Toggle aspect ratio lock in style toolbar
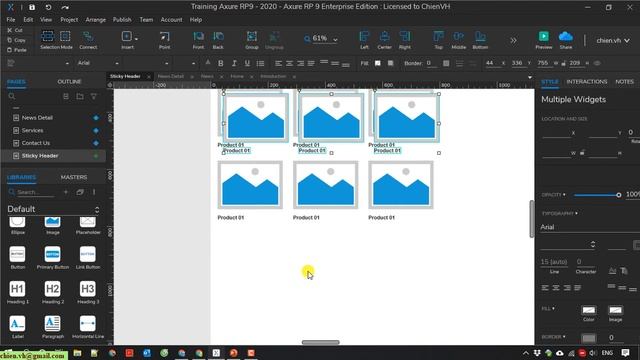Screen dimensions: 640x360 564,63
